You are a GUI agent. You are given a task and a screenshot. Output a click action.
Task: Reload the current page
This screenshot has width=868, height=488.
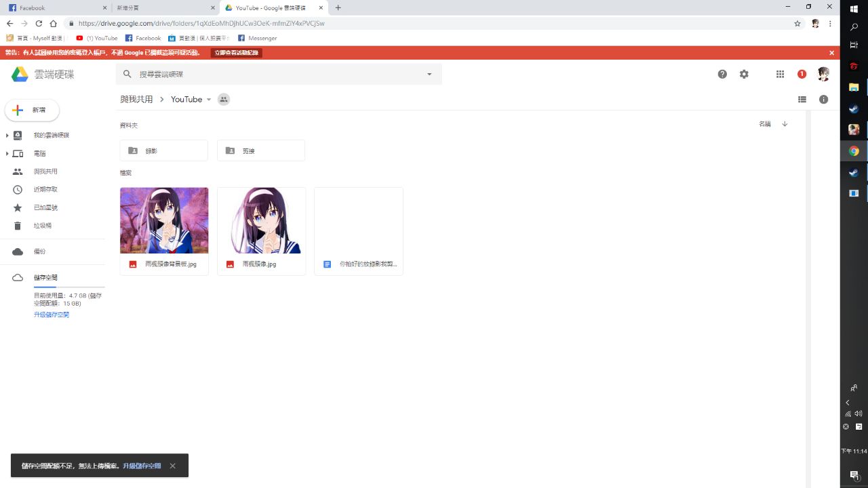pyautogui.click(x=39, y=23)
